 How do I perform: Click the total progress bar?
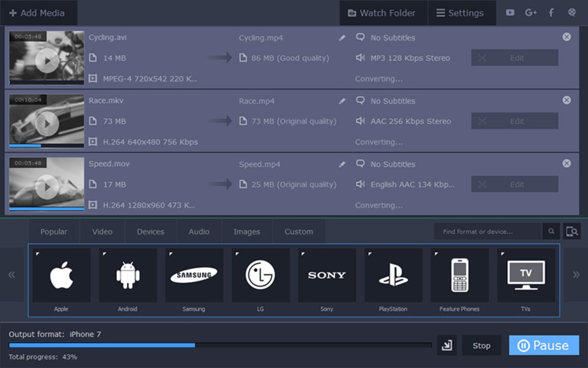point(220,345)
